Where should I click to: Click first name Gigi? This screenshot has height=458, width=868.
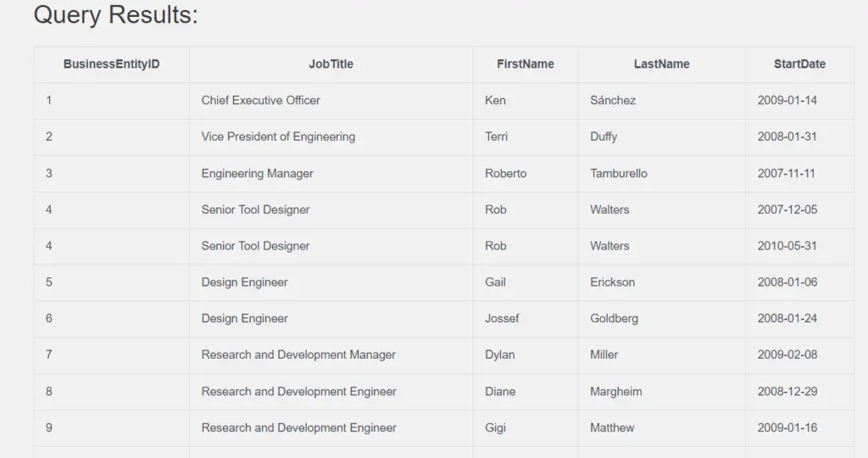pos(495,428)
